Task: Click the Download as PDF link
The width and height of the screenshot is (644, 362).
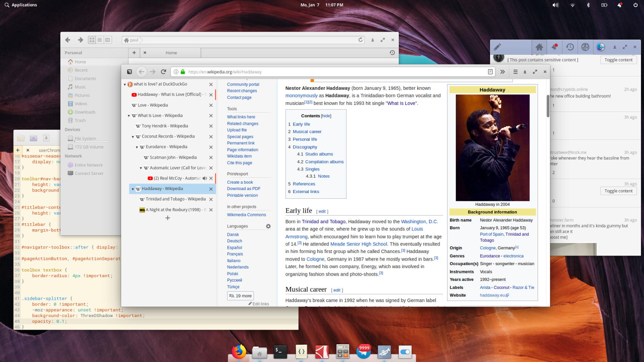Action: (243, 189)
